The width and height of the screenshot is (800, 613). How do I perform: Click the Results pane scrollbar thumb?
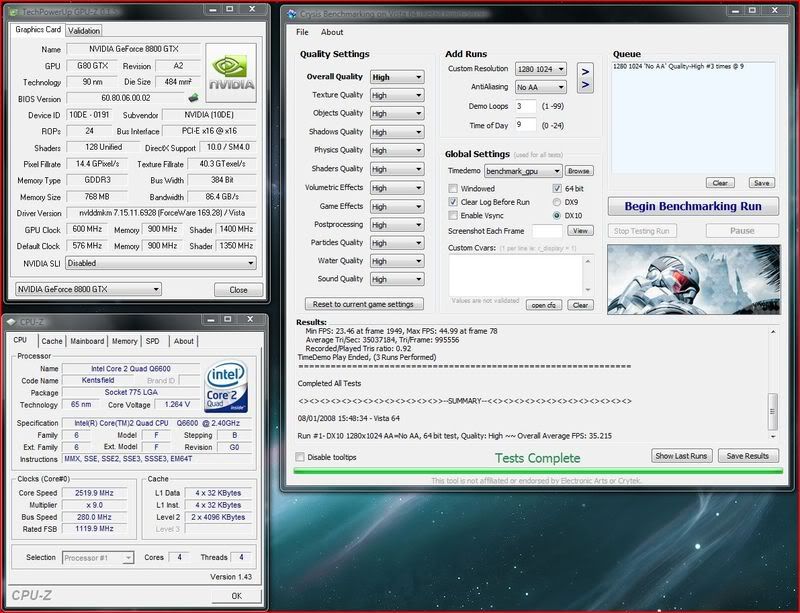[x=773, y=411]
